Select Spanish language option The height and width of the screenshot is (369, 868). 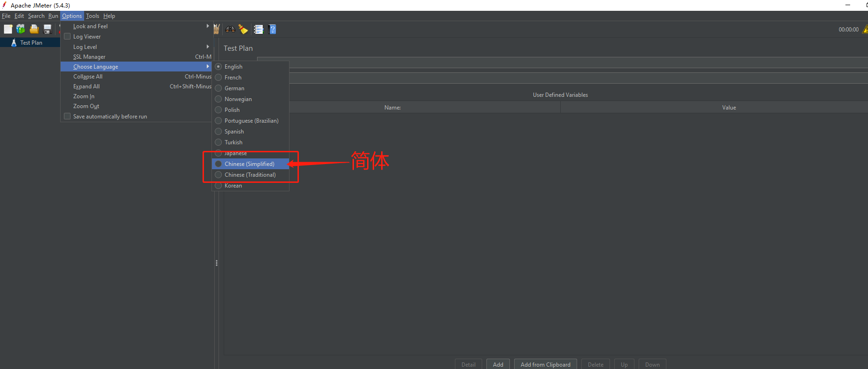point(250,131)
